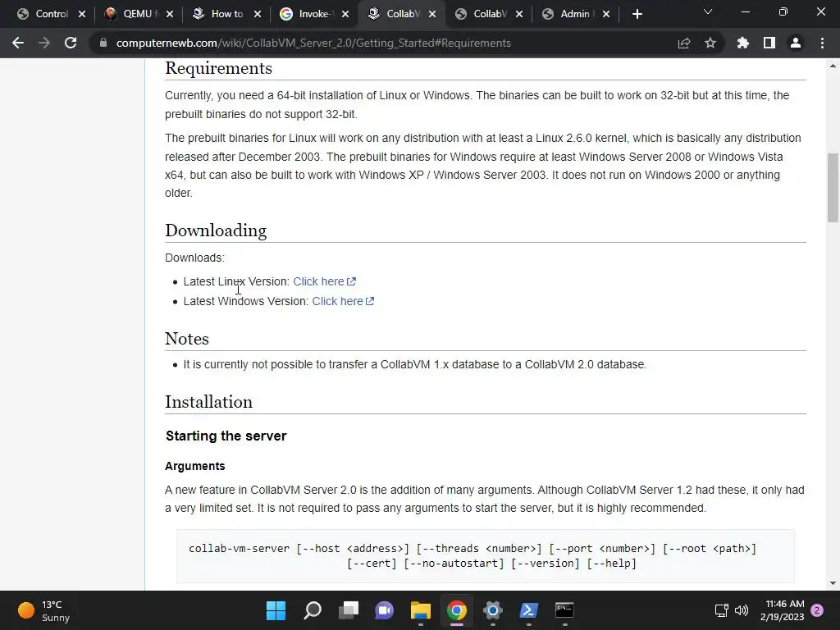The image size is (840, 630).
Task: Click the collab-vm-server command code block
Action: [x=486, y=555]
